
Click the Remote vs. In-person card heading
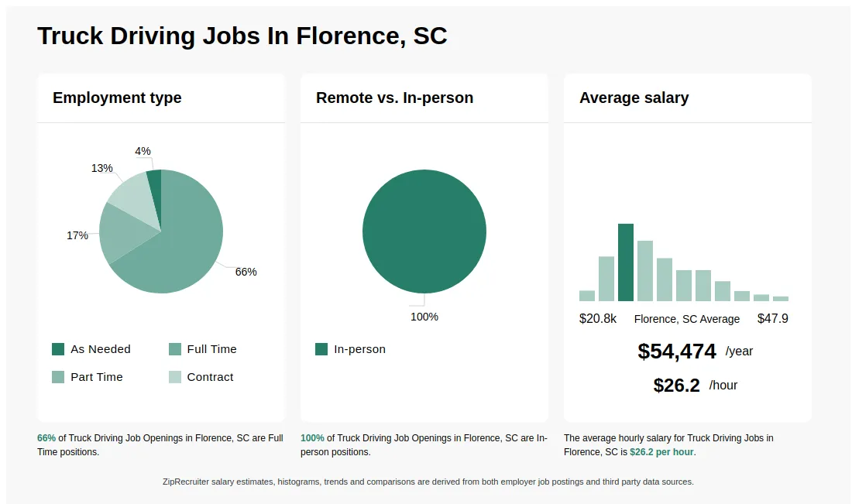point(394,98)
